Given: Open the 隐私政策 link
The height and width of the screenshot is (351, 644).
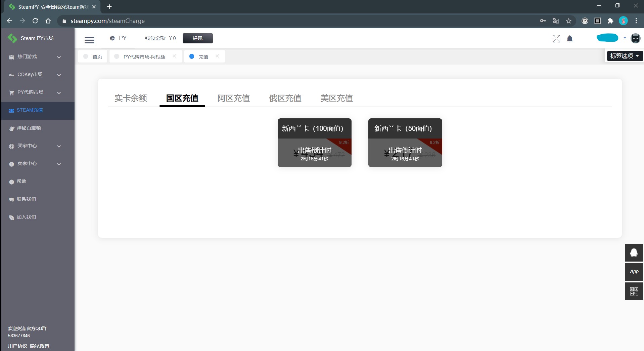Looking at the screenshot, I should click(x=40, y=346).
